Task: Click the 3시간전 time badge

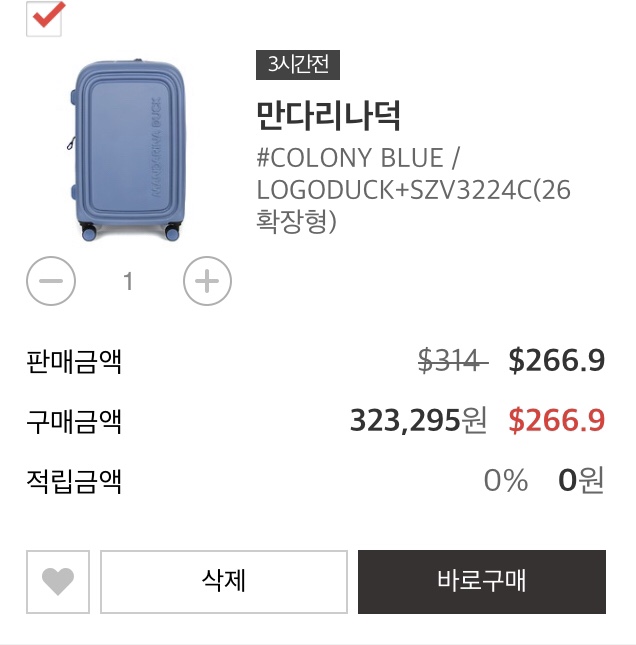Action: 298,65
